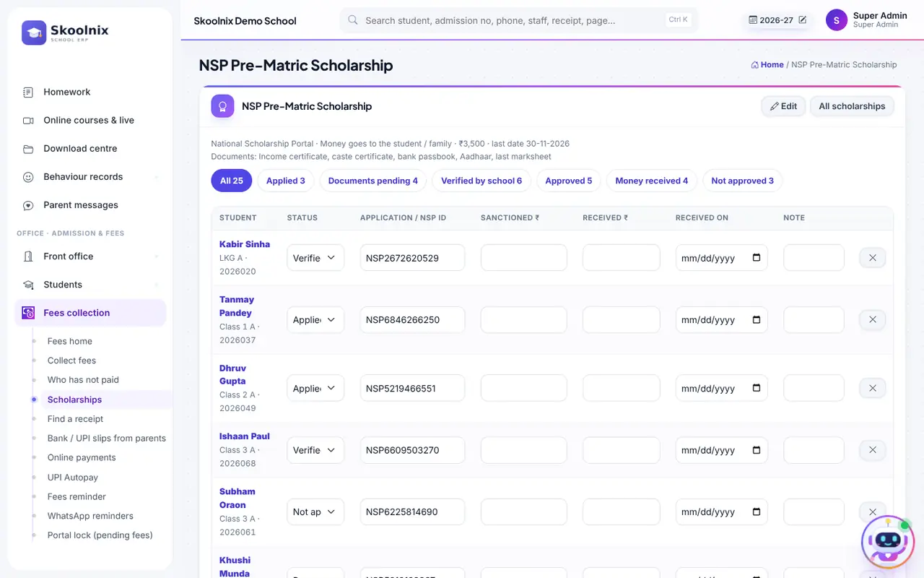Screen dimensions: 924x578
Task: Expand the Front office menu
Action: 90,256
